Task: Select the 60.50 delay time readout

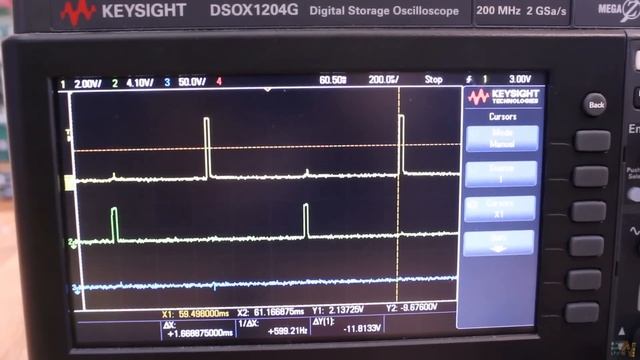Action: (333, 80)
